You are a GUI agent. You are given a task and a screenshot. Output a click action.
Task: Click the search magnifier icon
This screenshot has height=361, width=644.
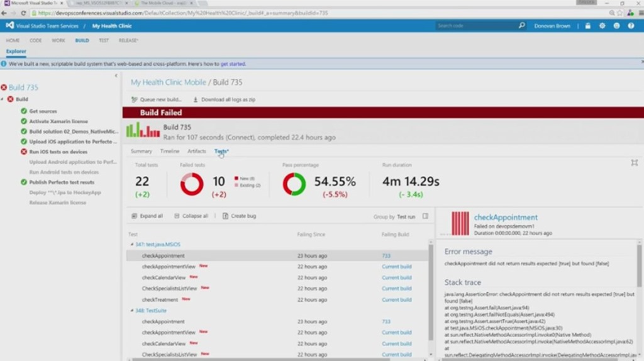tap(521, 26)
